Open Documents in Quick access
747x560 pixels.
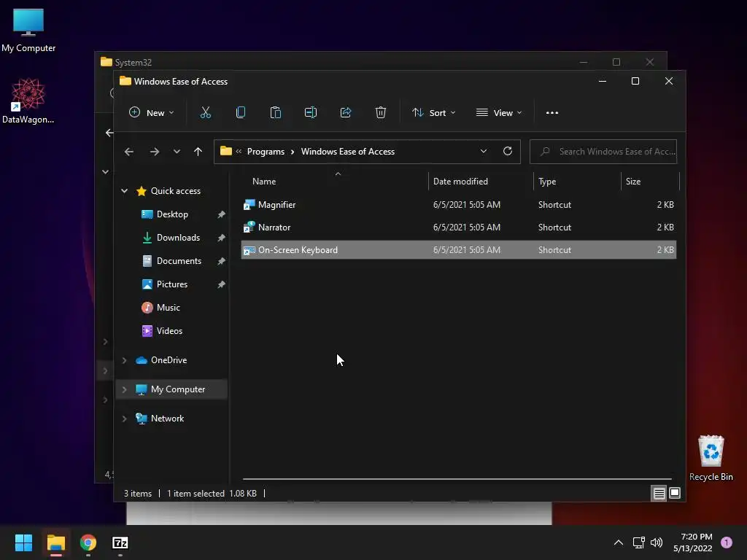point(179,261)
